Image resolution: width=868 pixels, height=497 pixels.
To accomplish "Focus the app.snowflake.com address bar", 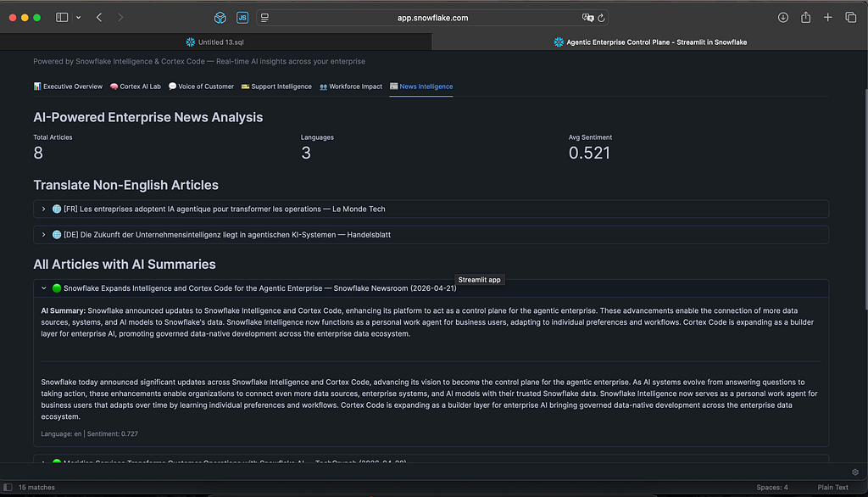I will (x=432, y=18).
